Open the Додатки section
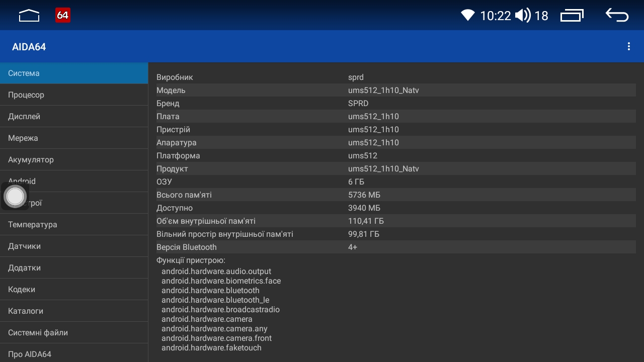 click(74, 268)
